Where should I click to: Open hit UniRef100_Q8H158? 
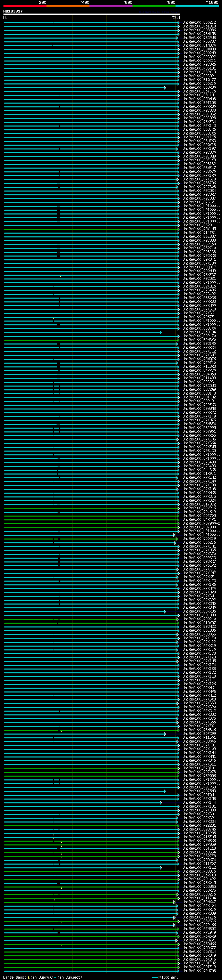pos(199,34)
